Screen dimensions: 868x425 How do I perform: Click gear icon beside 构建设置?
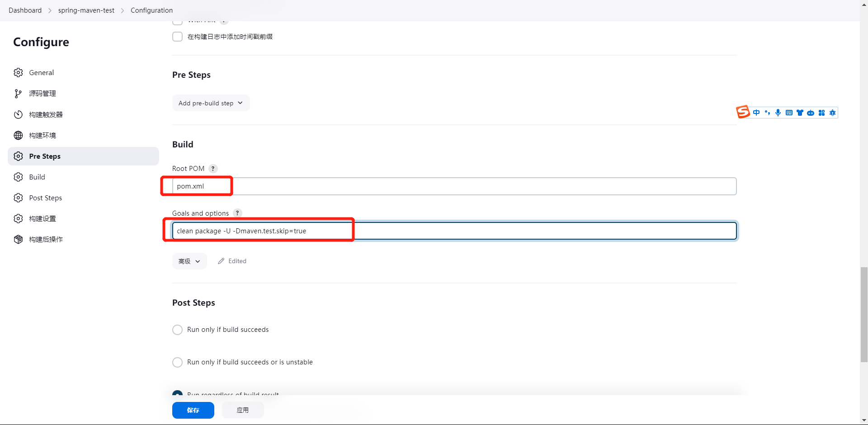click(18, 218)
